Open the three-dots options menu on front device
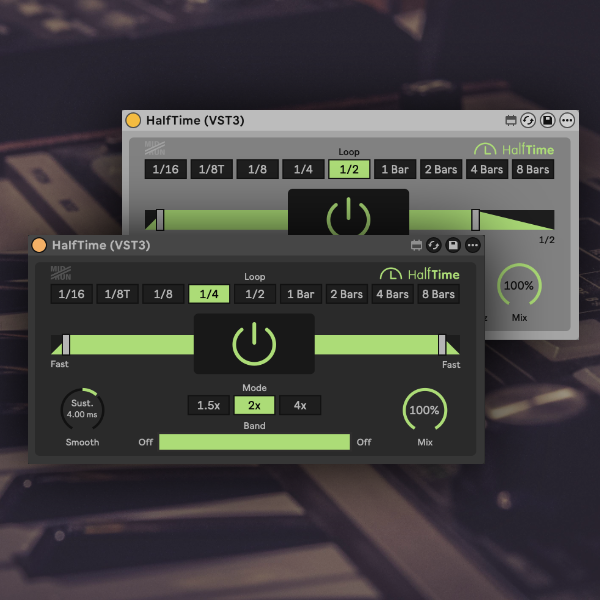The height and width of the screenshot is (600, 600). click(473, 245)
